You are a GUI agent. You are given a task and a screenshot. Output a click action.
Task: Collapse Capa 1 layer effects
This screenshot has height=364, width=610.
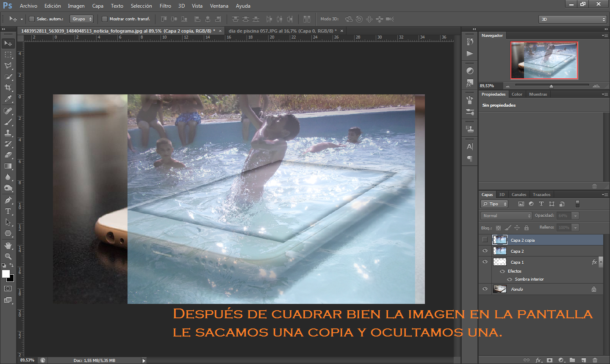point(601,262)
